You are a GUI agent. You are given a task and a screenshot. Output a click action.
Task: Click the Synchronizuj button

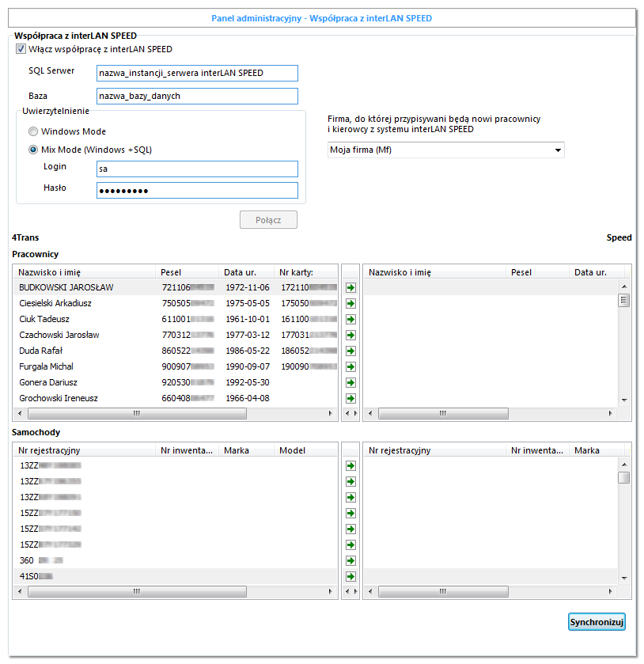pyautogui.click(x=597, y=622)
